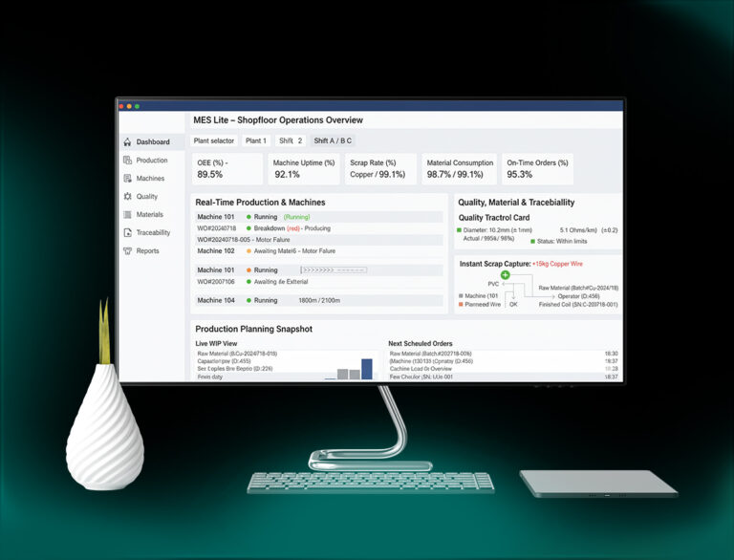Choose the Shift 2 selector
This screenshot has height=560, width=734.
[291, 140]
